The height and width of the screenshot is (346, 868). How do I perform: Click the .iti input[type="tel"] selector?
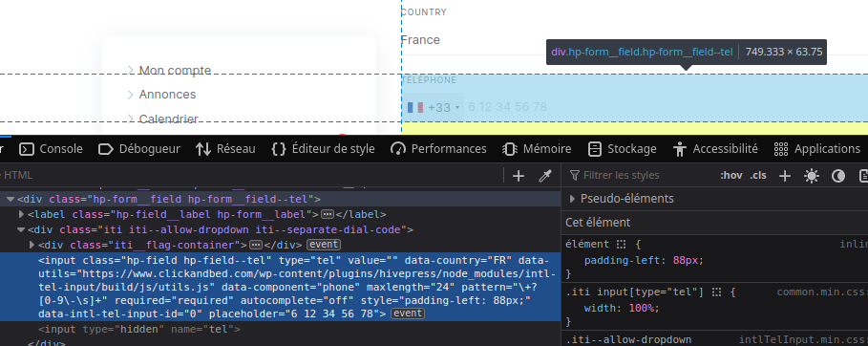tap(634, 292)
